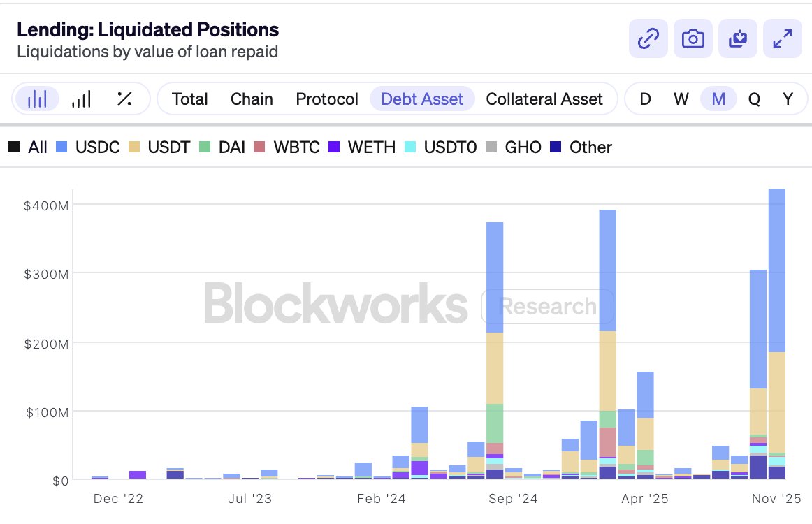
Task: Set interval to weekly (W)
Action: pyautogui.click(x=681, y=99)
